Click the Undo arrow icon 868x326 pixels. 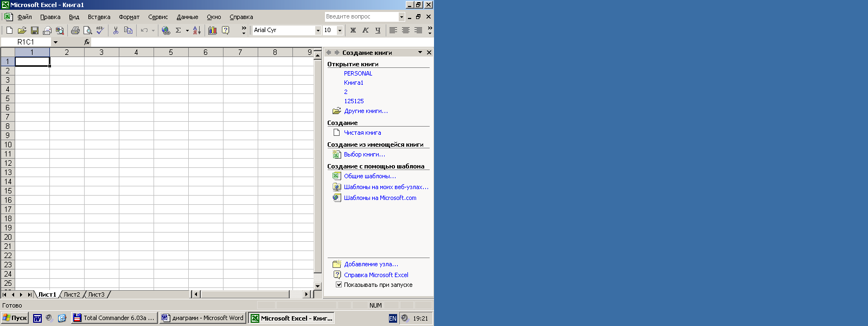click(x=144, y=30)
